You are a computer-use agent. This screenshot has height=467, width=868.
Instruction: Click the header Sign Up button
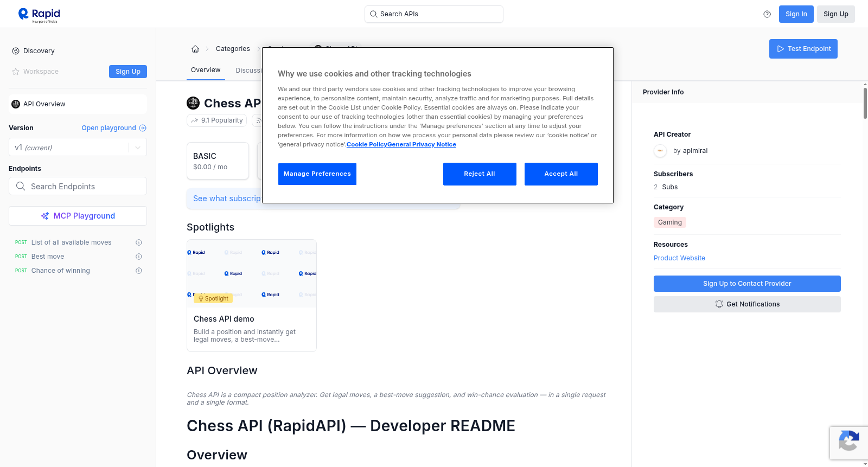[x=836, y=14]
